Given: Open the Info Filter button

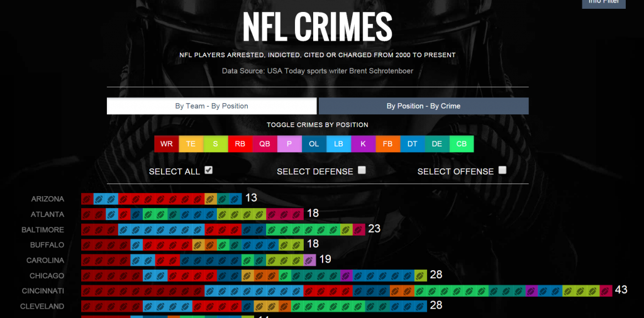Looking at the screenshot, I should [x=604, y=3].
